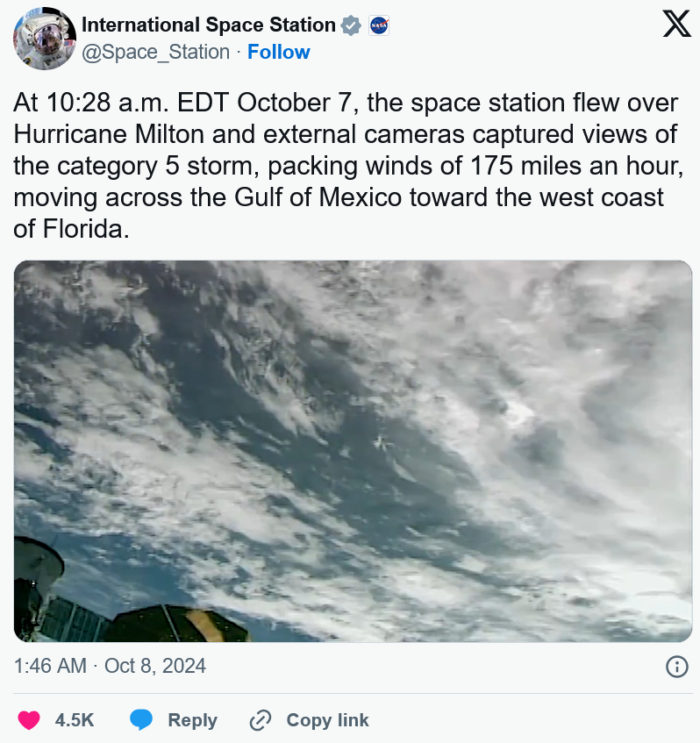700x743 pixels.
Task: Click the International Space Station profile avatar
Action: [x=45, y=39]
